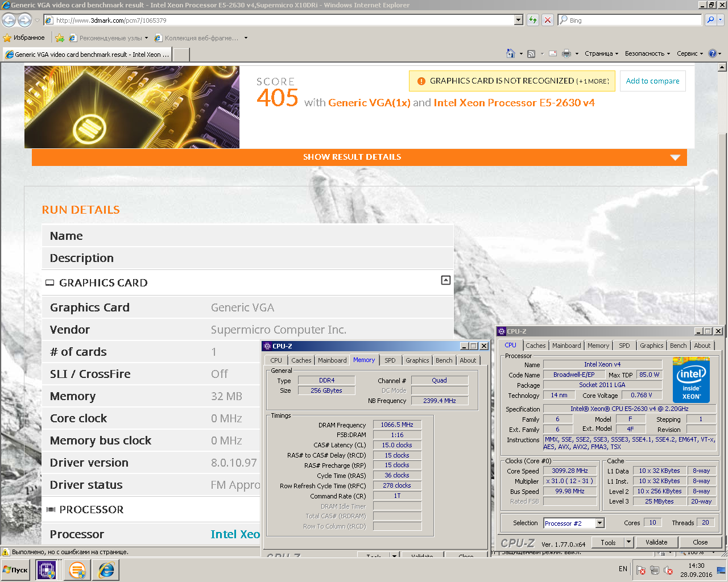Open Generic VGA(1x) link
This screenshot has width=728, height=582.
[369, 103]
